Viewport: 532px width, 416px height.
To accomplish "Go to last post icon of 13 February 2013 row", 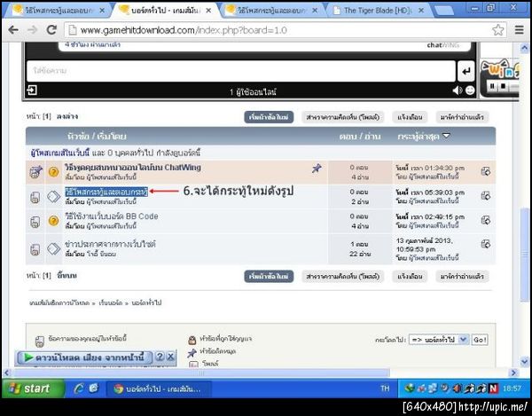I will 486,244.
